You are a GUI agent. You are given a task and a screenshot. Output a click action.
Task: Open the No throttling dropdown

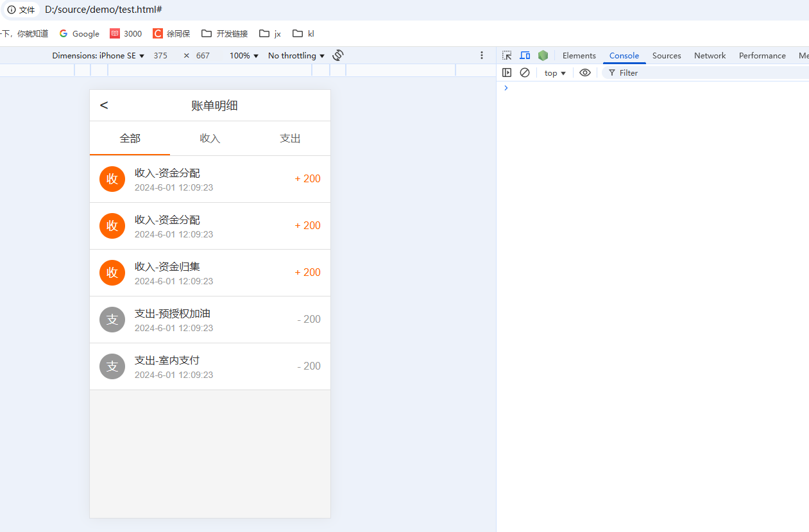click(x=296, y=56)
